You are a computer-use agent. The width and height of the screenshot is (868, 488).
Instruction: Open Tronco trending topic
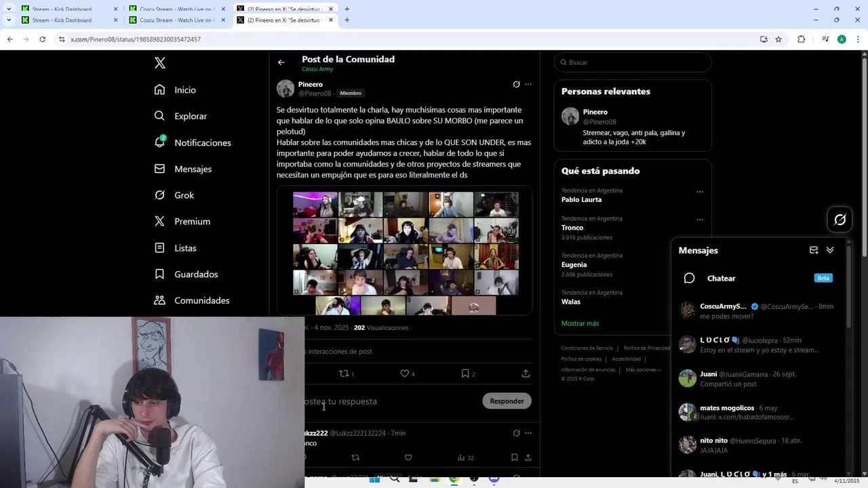click(x=572, y=228)
